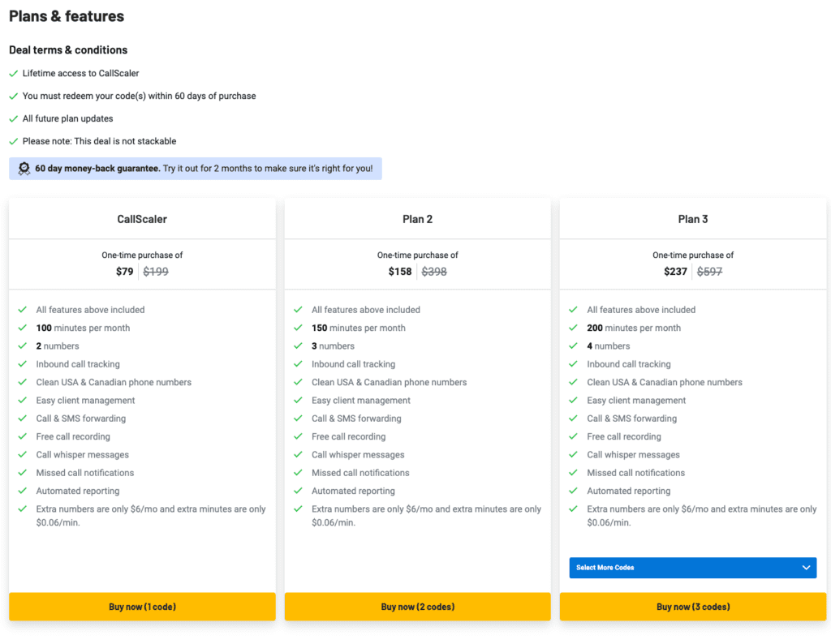Click checkmark by 200 minutes per month
The height and width of the screenshot is (644, 831).
point(573,328)
